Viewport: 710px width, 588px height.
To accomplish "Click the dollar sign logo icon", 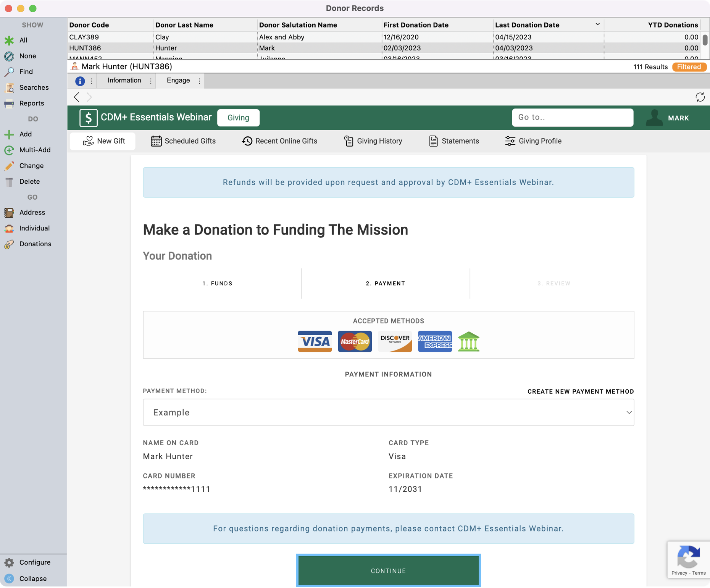I will 88,118.
